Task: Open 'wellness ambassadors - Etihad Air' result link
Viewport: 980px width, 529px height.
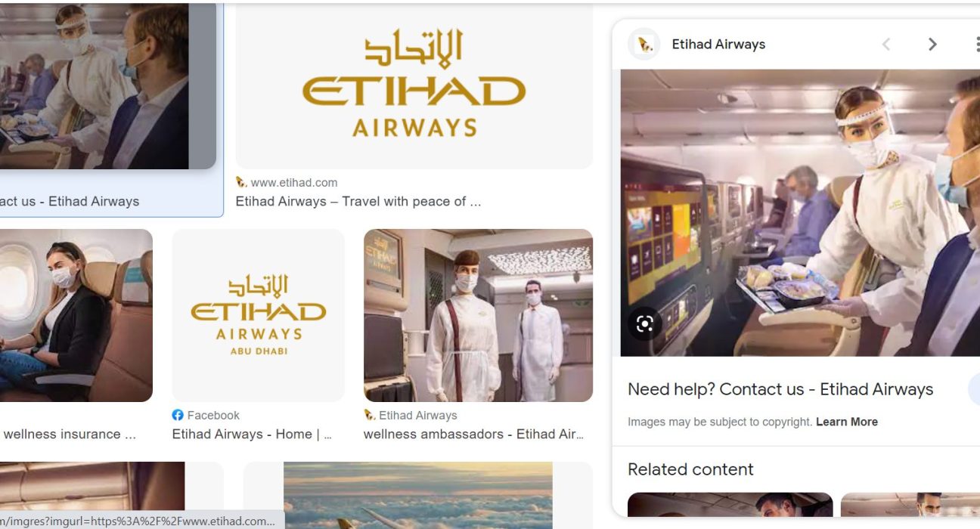Action: click(473, 434)
